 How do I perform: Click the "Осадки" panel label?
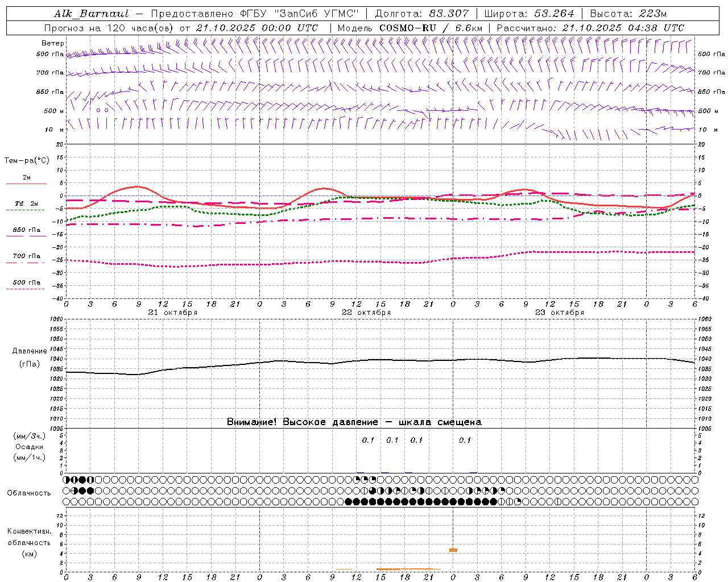click(x=30, y=447)
